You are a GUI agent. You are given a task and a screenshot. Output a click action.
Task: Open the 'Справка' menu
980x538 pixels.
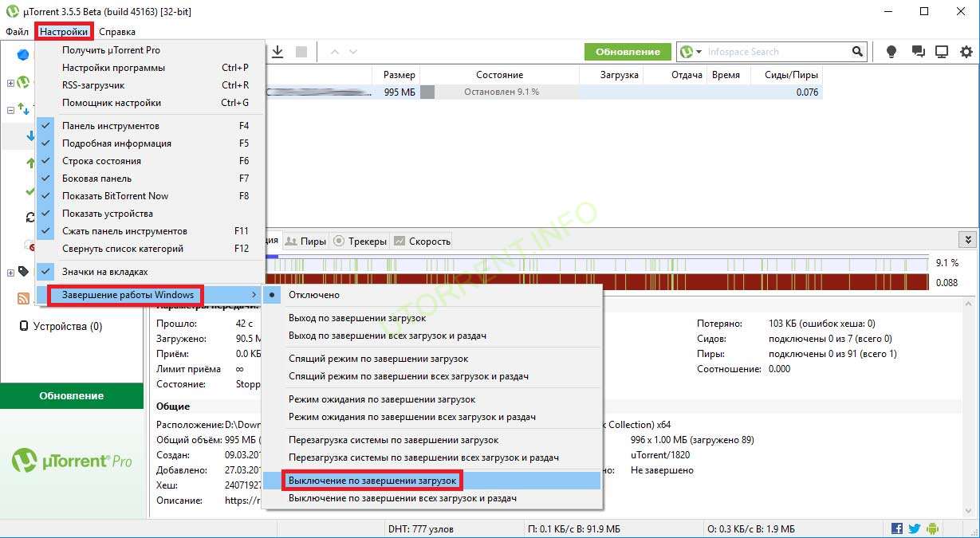(x=117, y=32)
